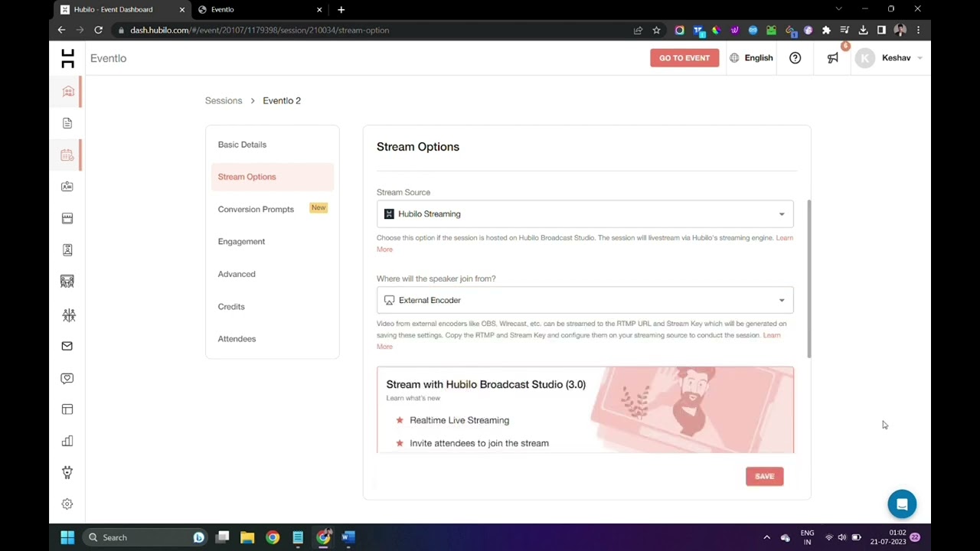This screenshot has width=980, height=551.
Task: Open the Stream Source dropdown
Action: 585,214
